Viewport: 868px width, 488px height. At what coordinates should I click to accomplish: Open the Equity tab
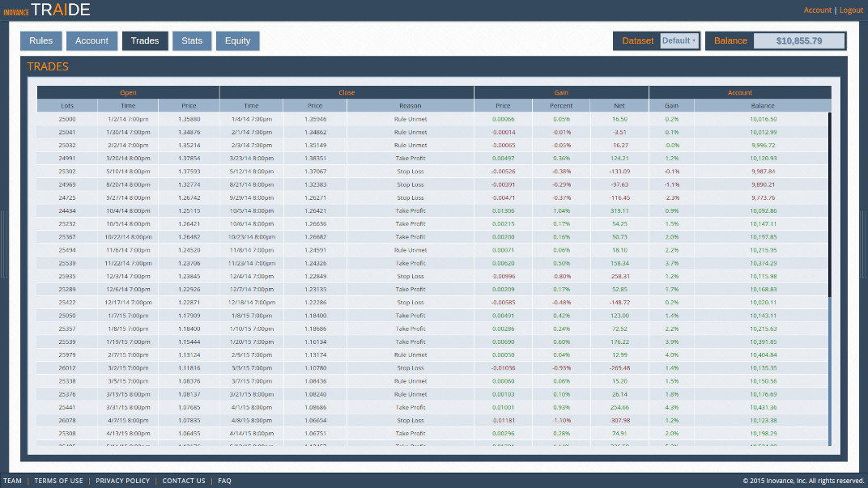(237, 40)
